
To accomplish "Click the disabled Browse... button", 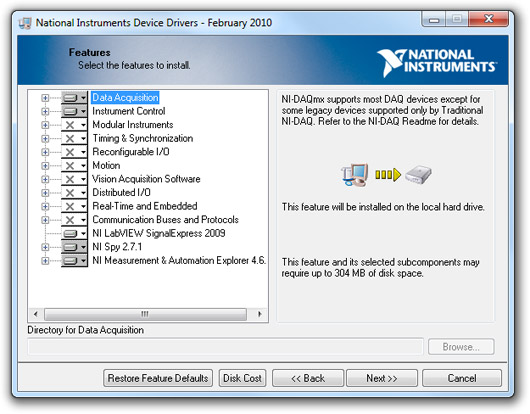I will (x=461, y=347).
